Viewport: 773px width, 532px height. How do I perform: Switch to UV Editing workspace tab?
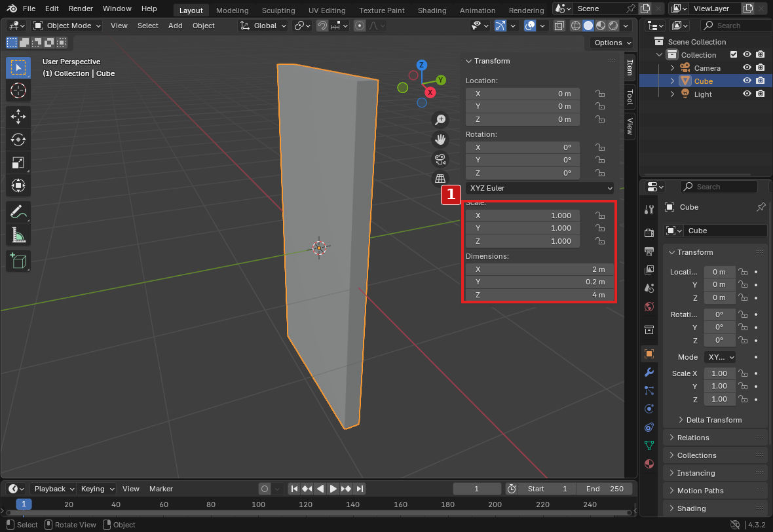click(327, 10)
